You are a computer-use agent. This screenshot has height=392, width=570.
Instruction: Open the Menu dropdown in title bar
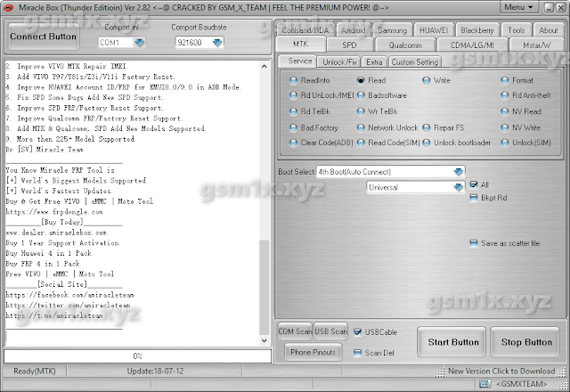click(x=518, y=7)
